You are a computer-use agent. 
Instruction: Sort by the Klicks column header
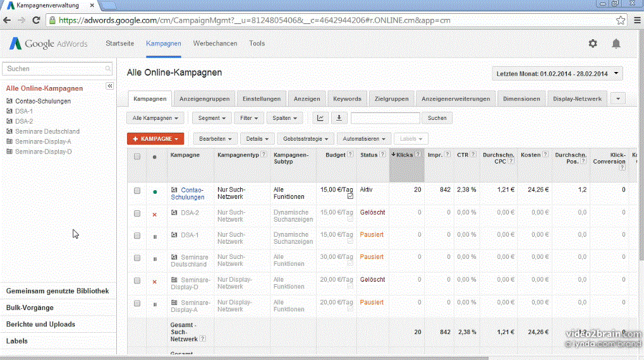pyautogui.click(x=404, y=155)
